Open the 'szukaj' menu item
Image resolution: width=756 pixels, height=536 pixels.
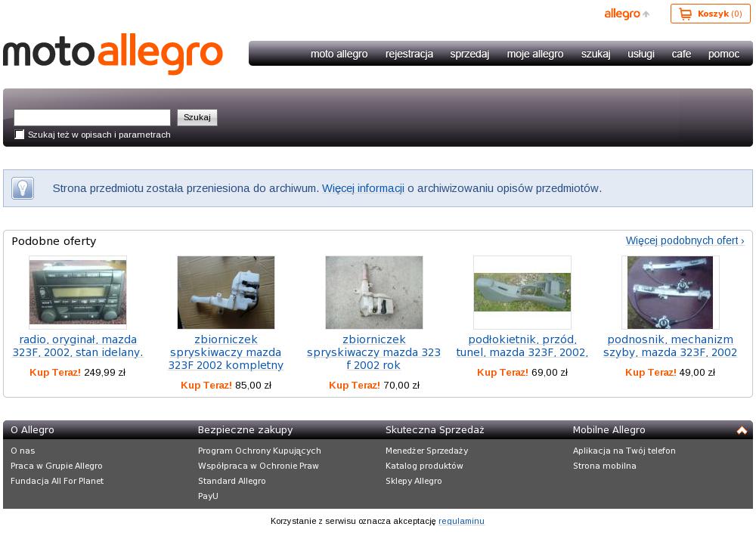click(x=596, y=54)
